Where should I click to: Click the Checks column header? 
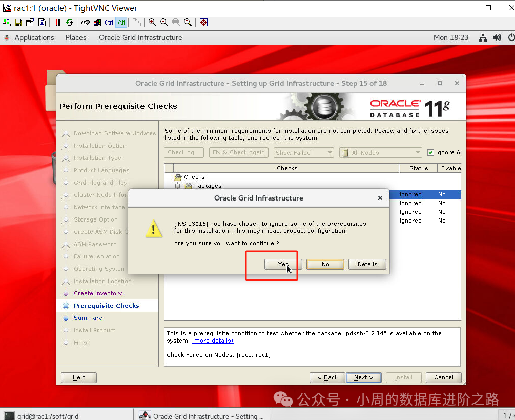(287, 168)
